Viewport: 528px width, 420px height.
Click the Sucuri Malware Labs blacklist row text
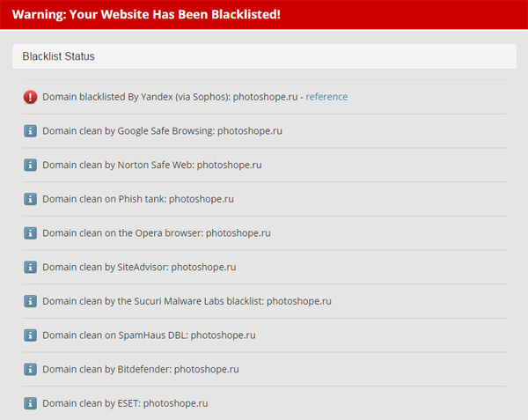187,301
